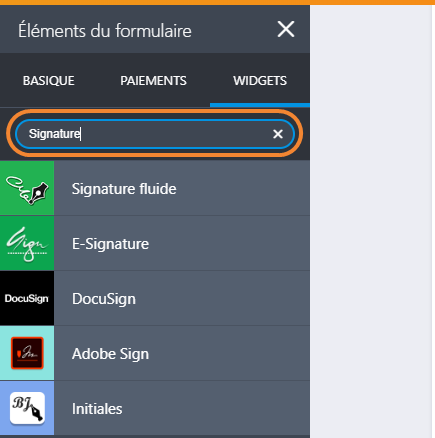The width and height of the screenshot is (435, 438).
Task: Select the 'Adobe Sign' text entry
Action: (x=110, y=354)
